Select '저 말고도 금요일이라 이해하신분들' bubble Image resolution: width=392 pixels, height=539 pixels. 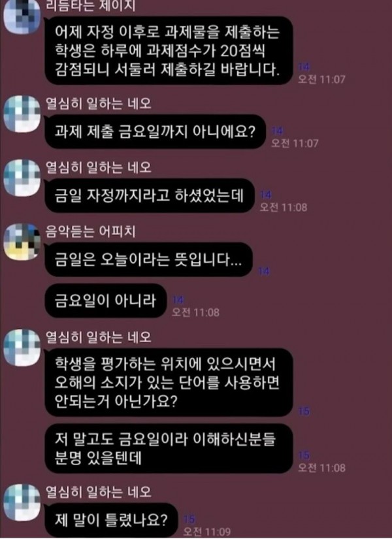pos(169,448)
